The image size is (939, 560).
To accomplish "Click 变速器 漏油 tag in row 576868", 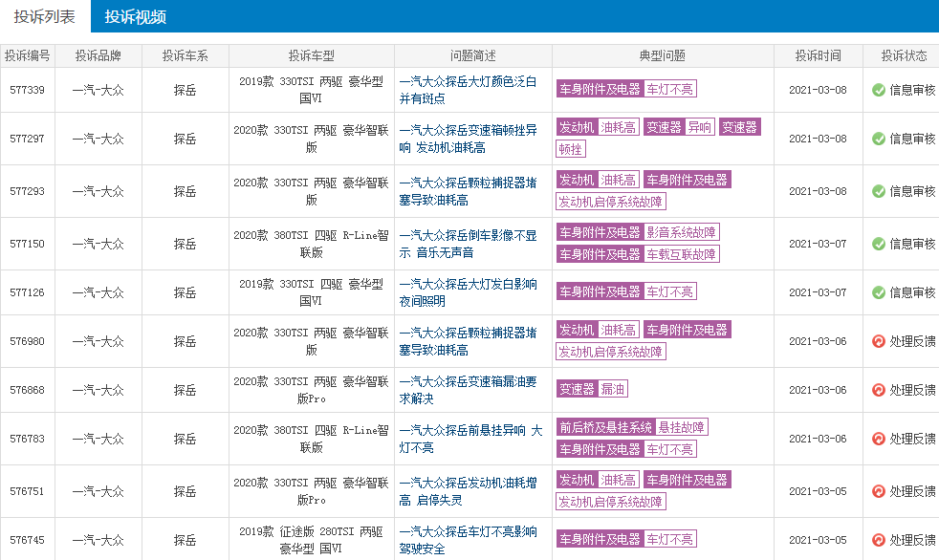I will [592, 390].
